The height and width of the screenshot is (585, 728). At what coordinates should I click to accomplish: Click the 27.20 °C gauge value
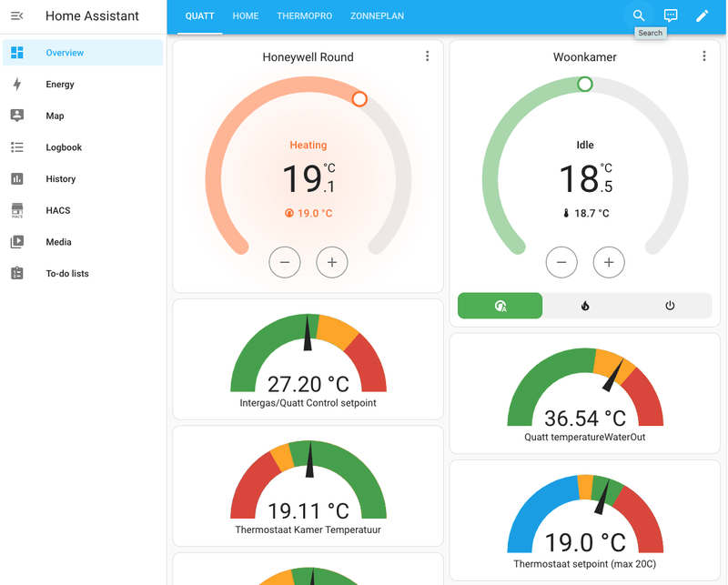pyautogui.click(x=308, y=384)
